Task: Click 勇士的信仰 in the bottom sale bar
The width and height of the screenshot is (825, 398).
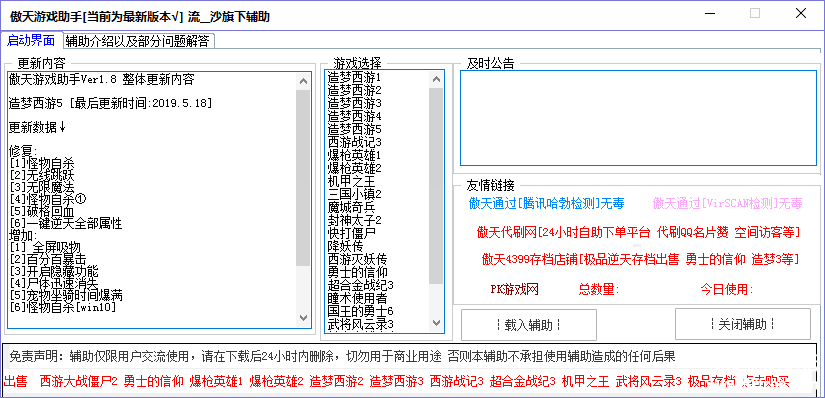Action: [153, 381]
